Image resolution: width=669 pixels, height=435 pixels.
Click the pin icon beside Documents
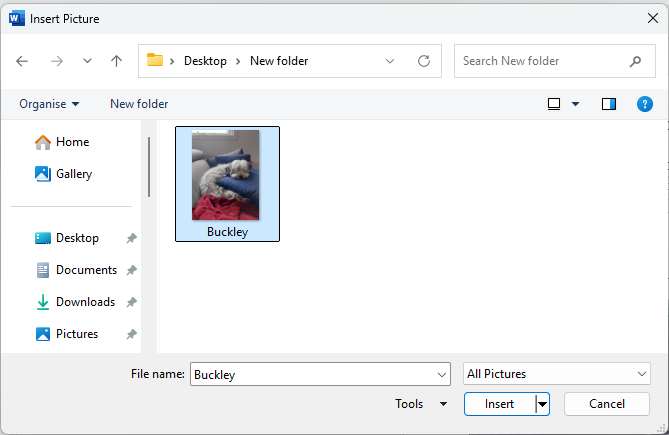point(131,270)
